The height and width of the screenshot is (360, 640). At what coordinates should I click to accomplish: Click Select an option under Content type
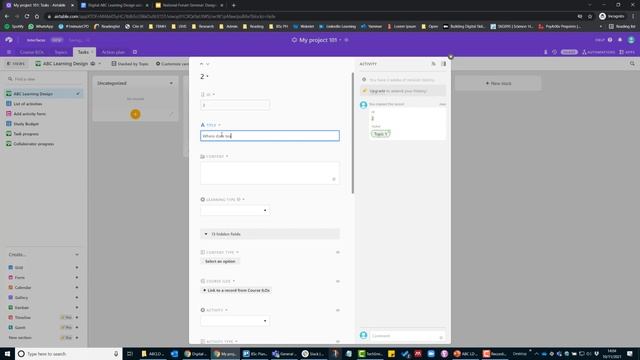(220, 261)
